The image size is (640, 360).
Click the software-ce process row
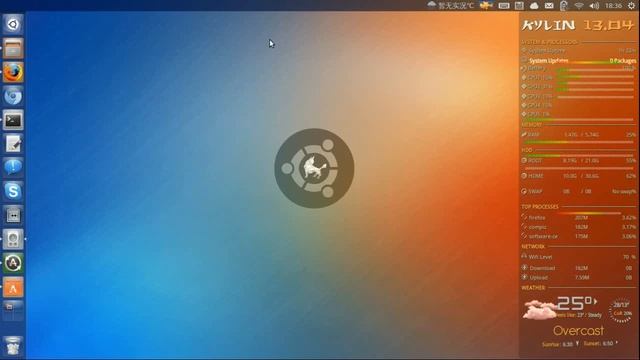578,236
